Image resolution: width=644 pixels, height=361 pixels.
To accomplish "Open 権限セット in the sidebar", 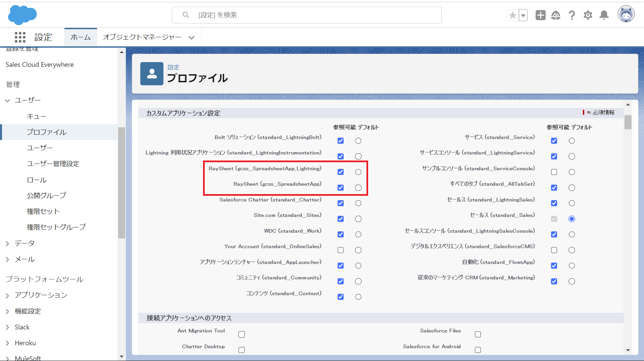I will pyautogui.click(x=43, y=211).
